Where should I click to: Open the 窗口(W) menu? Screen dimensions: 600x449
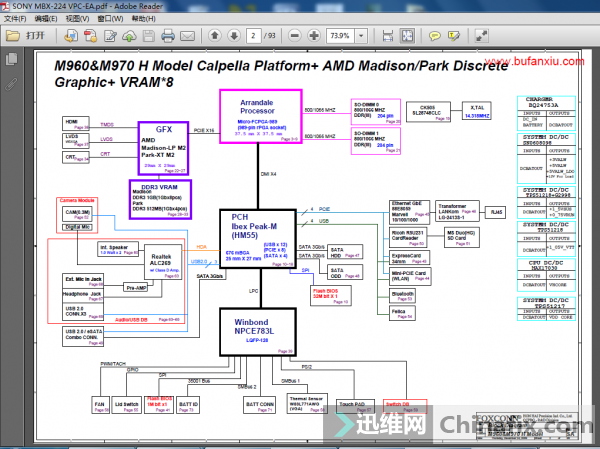click(110, 19)
